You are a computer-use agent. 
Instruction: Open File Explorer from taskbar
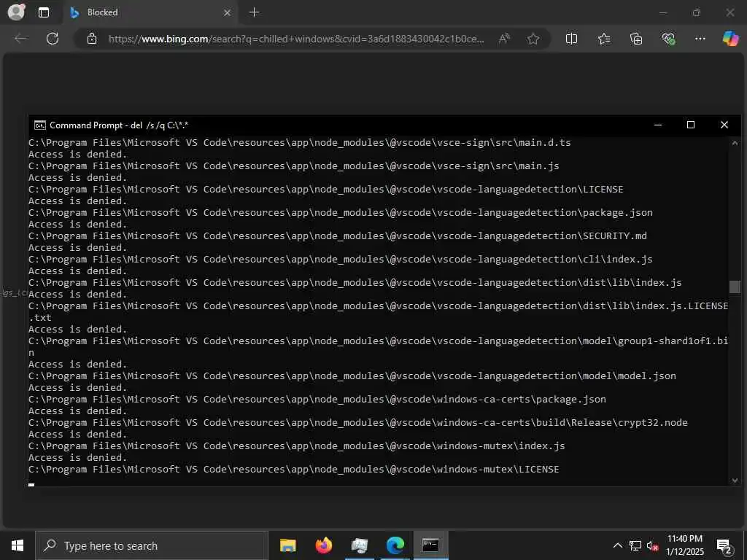287,545
